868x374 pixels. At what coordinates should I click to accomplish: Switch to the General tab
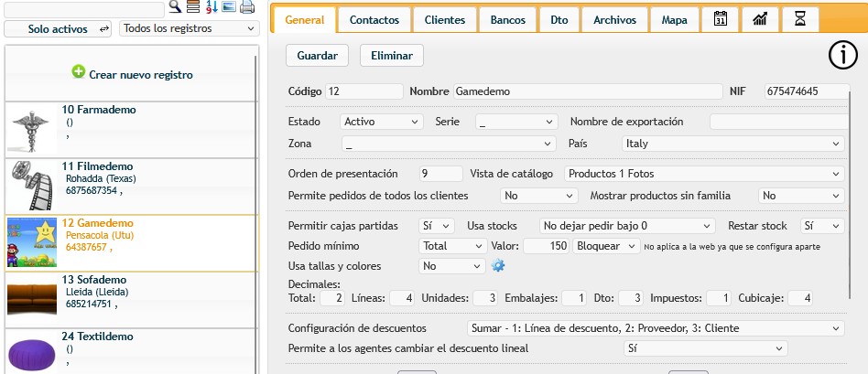click(x=305, y=20)
